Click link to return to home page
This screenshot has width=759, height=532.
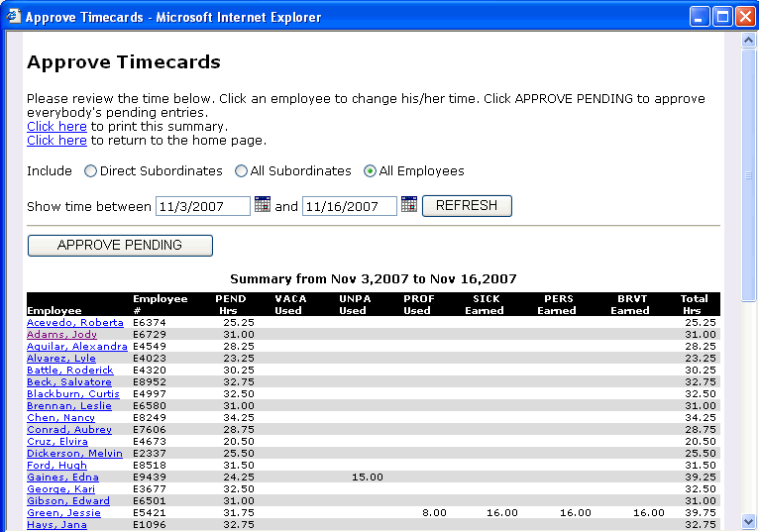pos(56,141)
